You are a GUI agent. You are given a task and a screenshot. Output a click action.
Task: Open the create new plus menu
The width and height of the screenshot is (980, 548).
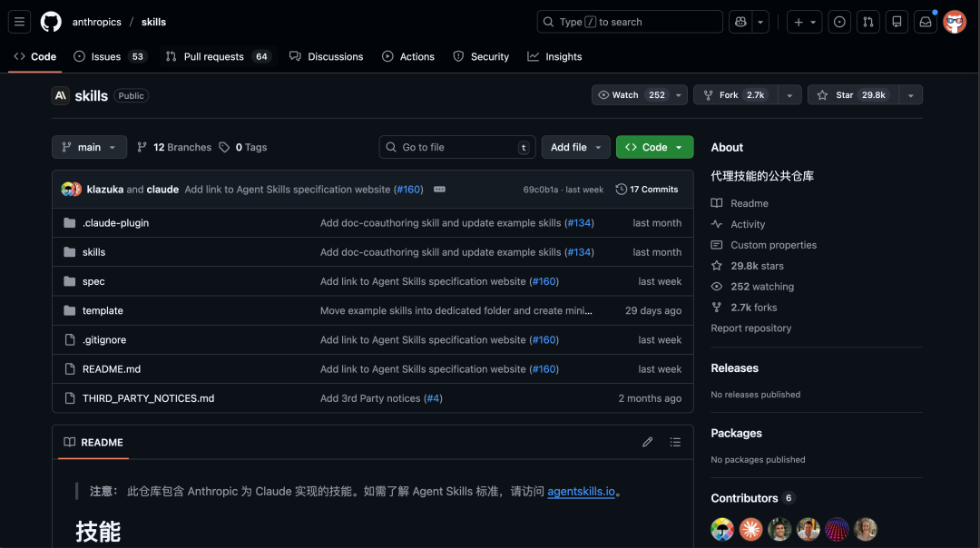(804, 22)
